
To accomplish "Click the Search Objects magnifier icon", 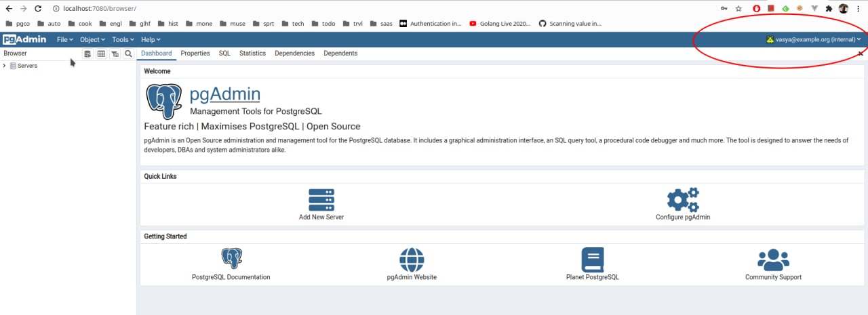I will coord(128,54).
